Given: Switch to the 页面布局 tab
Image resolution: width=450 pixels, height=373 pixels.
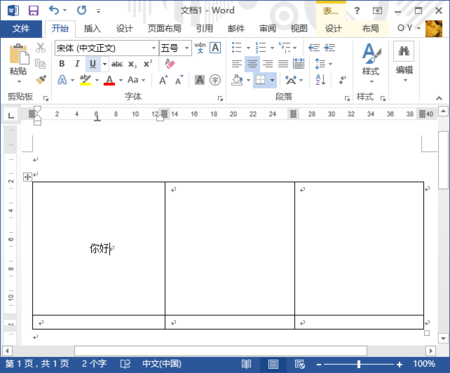Looking at the screenshot, I should click(x=164, y=29).
